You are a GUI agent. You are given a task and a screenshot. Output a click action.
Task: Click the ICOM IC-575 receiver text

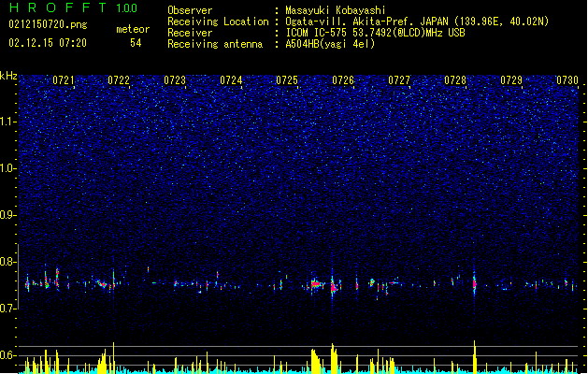[375, 33]
